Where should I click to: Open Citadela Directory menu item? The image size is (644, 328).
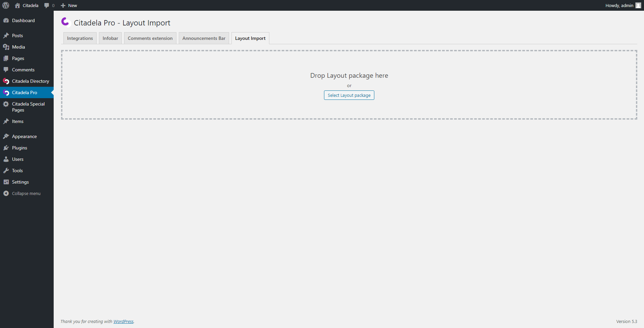click(x=27, y=81)
